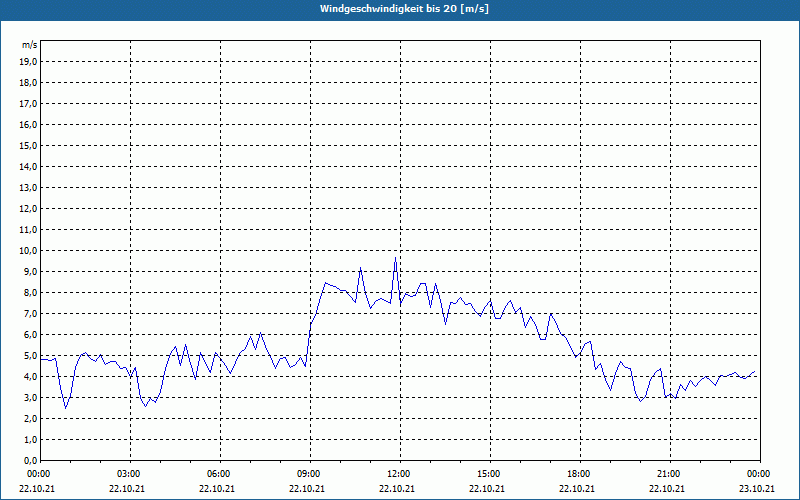Click the '16,0' y-axis value
Image resolution: width=800 pixels, height=500 pixels.
tap(29, 124)
